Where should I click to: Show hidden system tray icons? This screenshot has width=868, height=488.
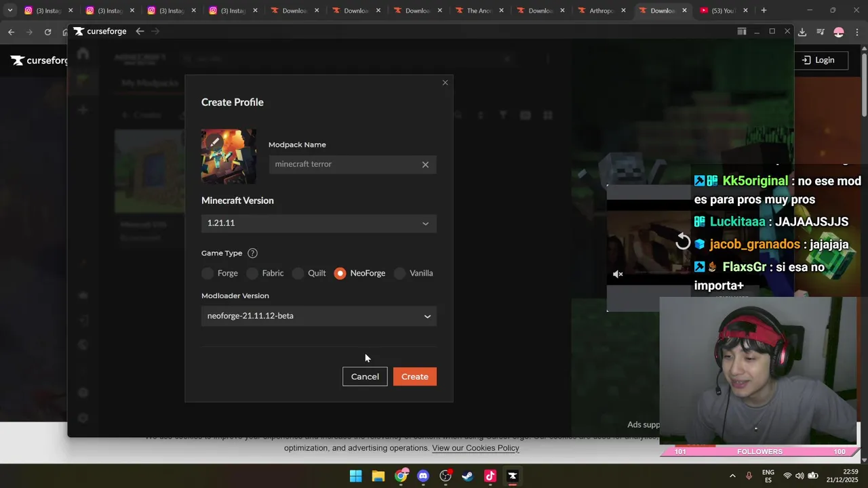point(732,476)
